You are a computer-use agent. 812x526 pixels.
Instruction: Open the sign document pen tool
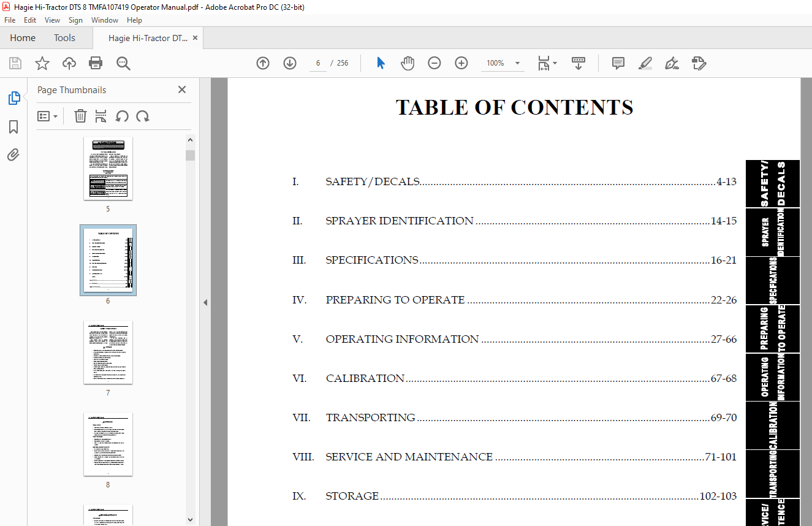[x=672, y=63]
